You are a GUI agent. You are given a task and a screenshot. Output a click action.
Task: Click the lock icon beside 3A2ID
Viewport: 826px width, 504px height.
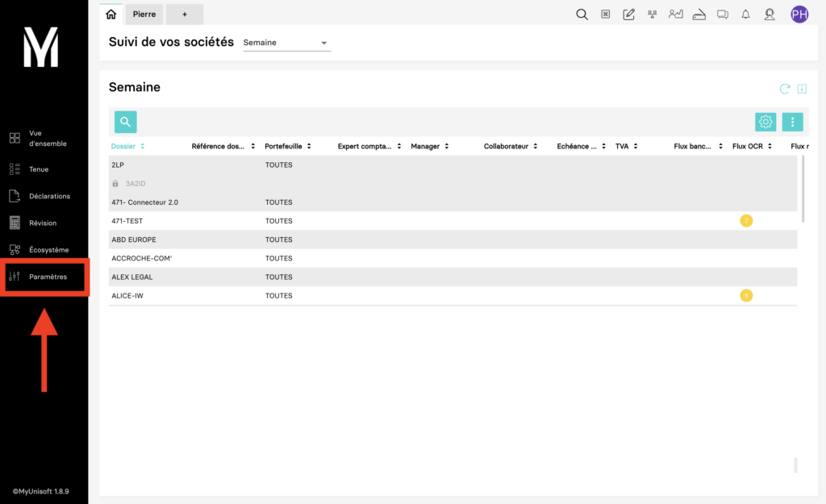coord(115,184)
